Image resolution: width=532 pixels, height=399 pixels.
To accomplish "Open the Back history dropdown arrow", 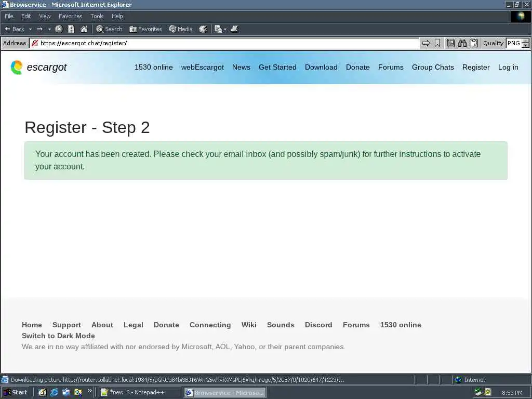I will point(30,29).
